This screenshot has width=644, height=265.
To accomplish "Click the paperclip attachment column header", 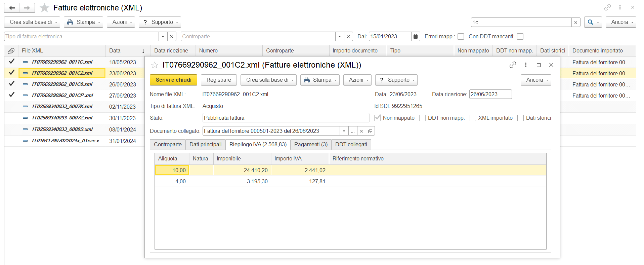I will click(11, 51).
